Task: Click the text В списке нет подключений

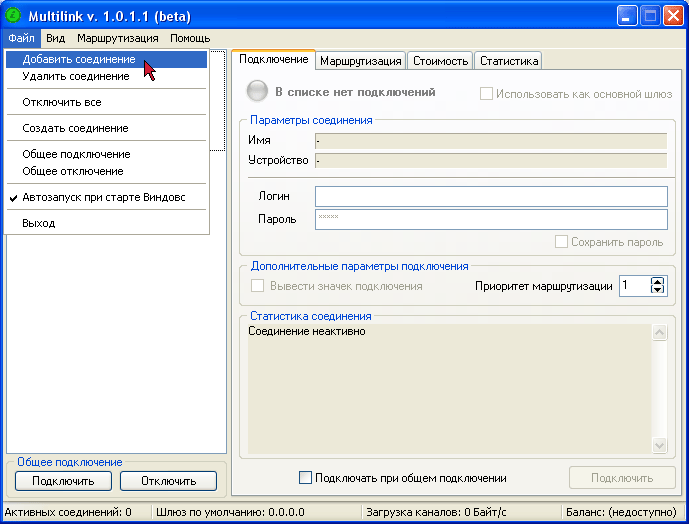Action: tap(355, 92)
